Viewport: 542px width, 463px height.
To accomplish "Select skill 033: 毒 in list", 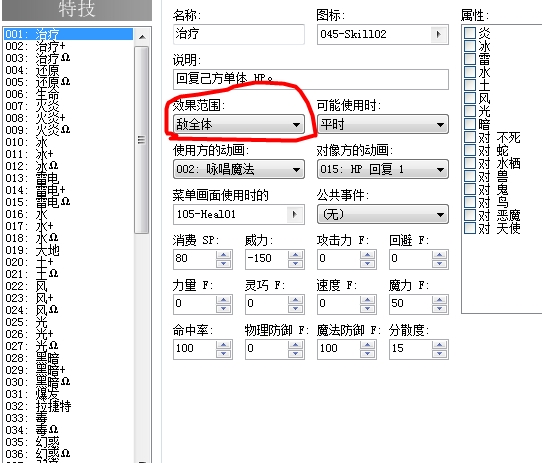I will point(68,418).
